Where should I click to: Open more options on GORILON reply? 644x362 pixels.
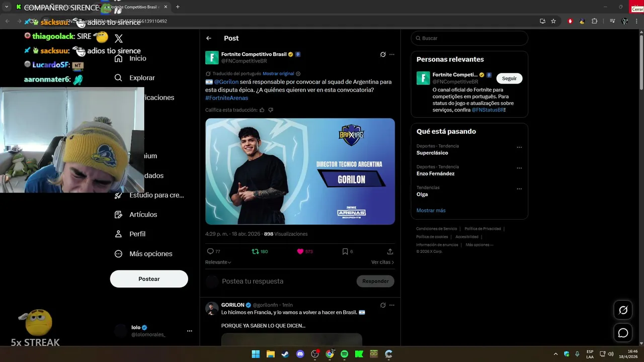(x=392, y=305)
